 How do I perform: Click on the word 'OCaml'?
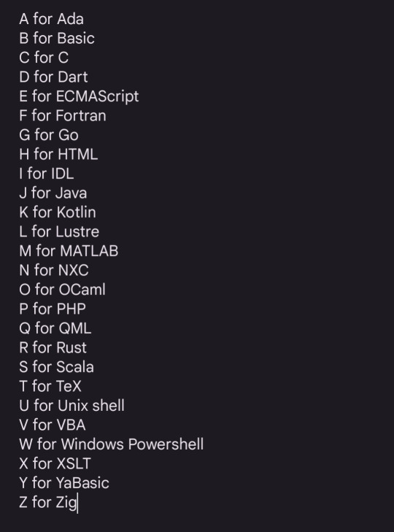(x=82, y=290)
